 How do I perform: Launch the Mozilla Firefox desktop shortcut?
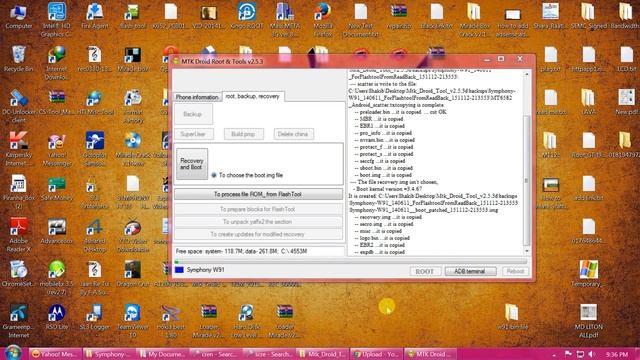(322, 20)
